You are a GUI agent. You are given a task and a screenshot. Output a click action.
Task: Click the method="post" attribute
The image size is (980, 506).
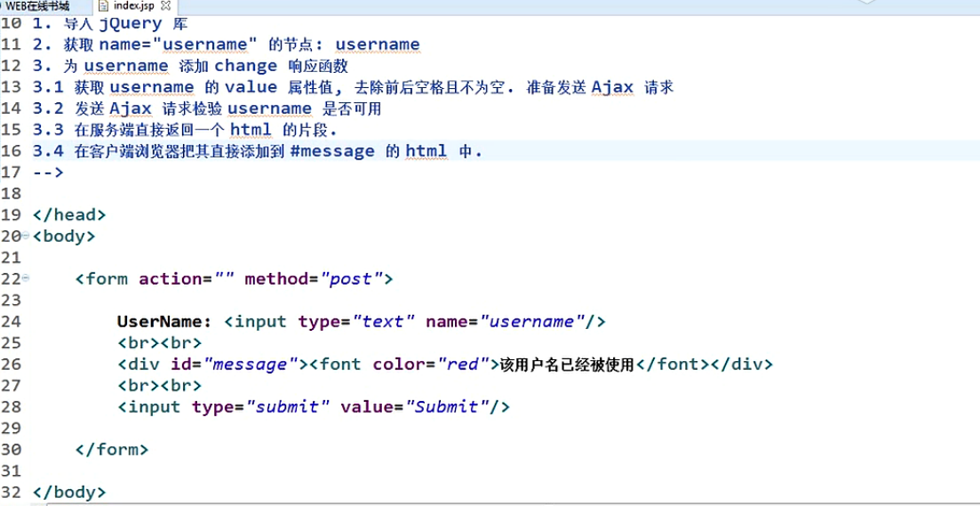(x=313, y=279)
